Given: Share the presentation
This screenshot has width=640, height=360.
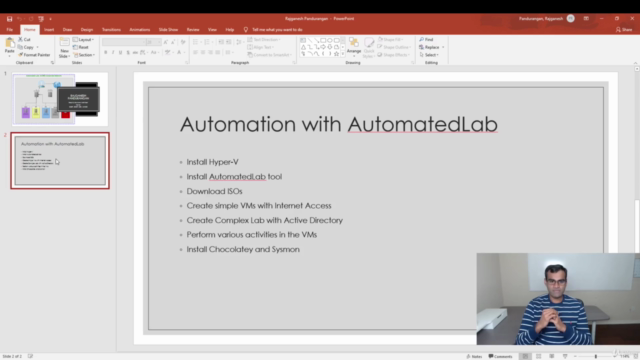Looking at the screenshot, I should 624,30.
